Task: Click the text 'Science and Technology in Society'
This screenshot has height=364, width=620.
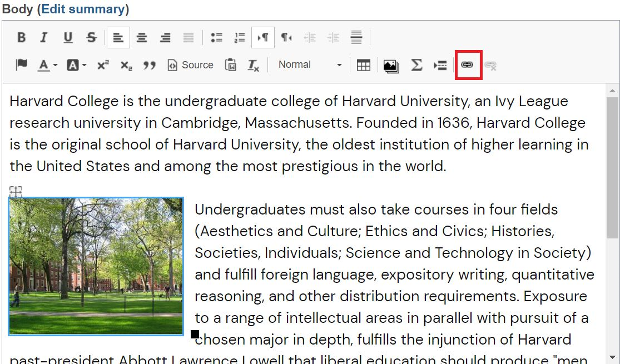Action: click(x=465, y=253)
